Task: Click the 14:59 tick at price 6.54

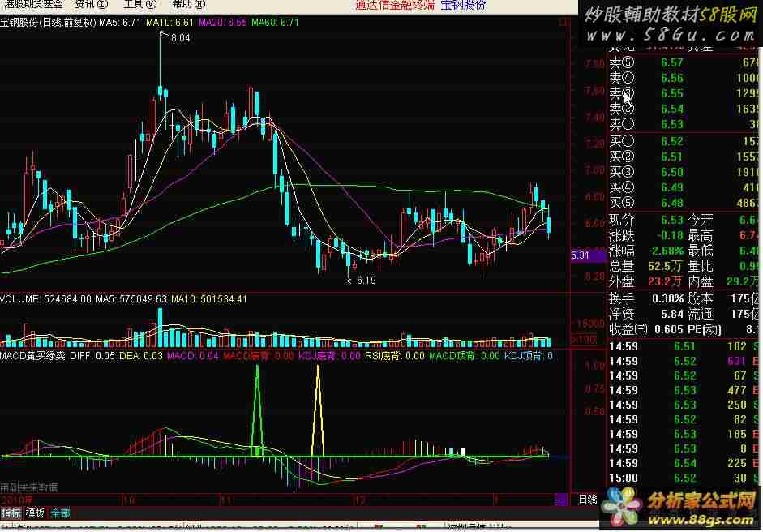Action: (684, 463)
